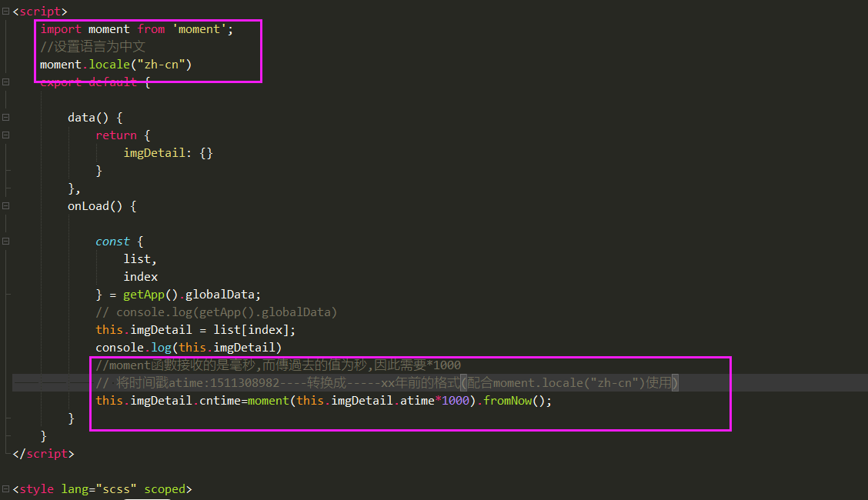
Task: Click the 1000 multiplier number
Action: [x=456, y=401]
